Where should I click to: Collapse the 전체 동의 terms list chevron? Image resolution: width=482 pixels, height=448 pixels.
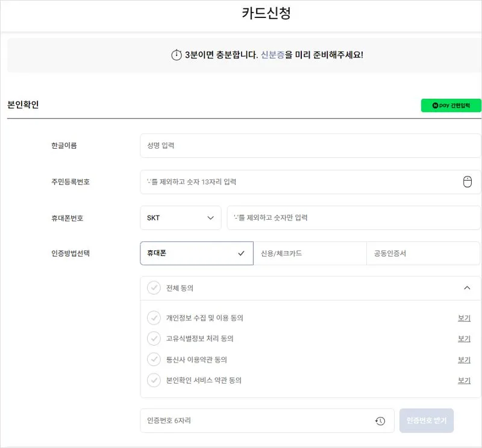click(x=467, y=288)
